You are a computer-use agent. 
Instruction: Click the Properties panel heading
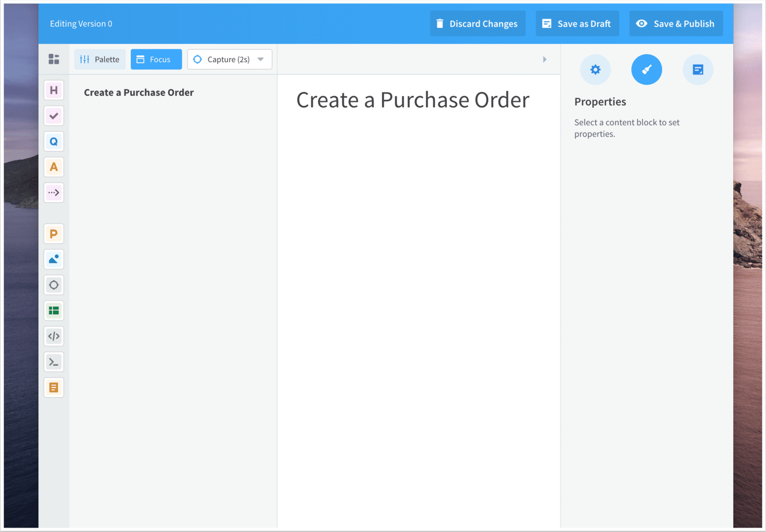[x=600, y=102]
